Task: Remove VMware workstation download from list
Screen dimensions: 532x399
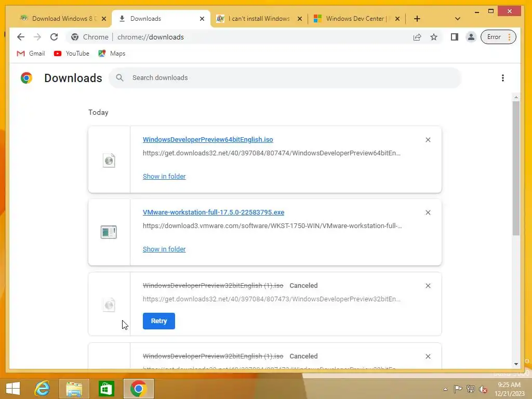Action: [x=428, y=212]
